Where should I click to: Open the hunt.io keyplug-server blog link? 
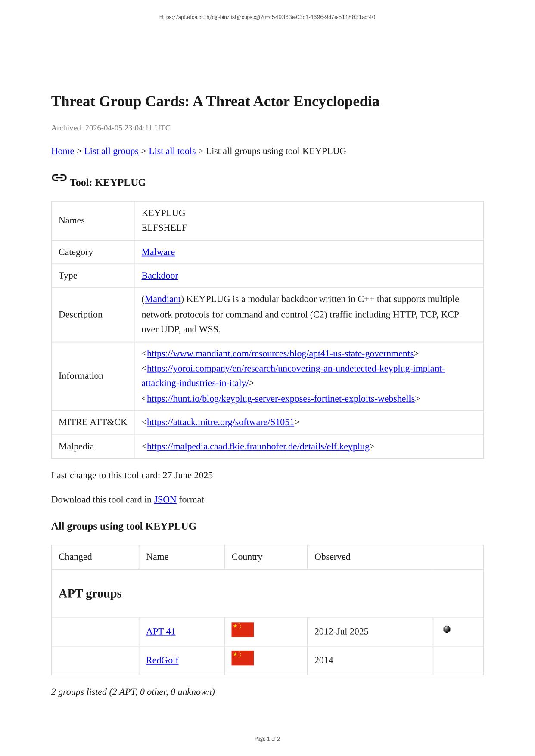280,399
